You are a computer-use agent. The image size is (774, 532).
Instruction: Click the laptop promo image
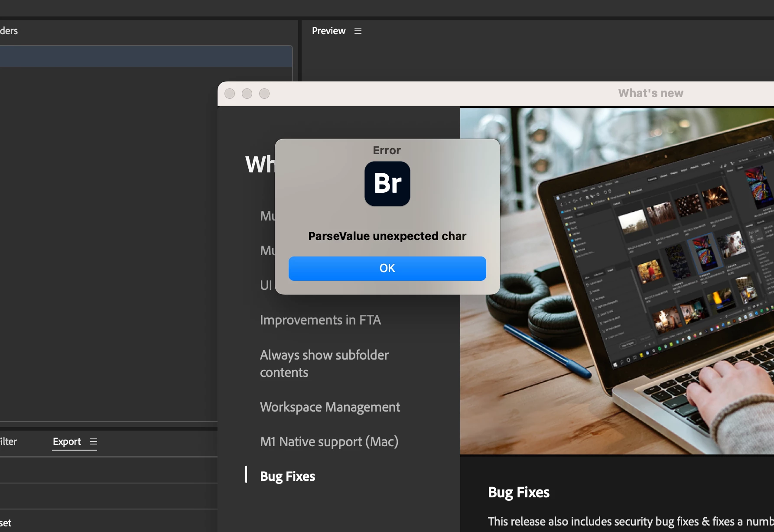pos(617,281)
